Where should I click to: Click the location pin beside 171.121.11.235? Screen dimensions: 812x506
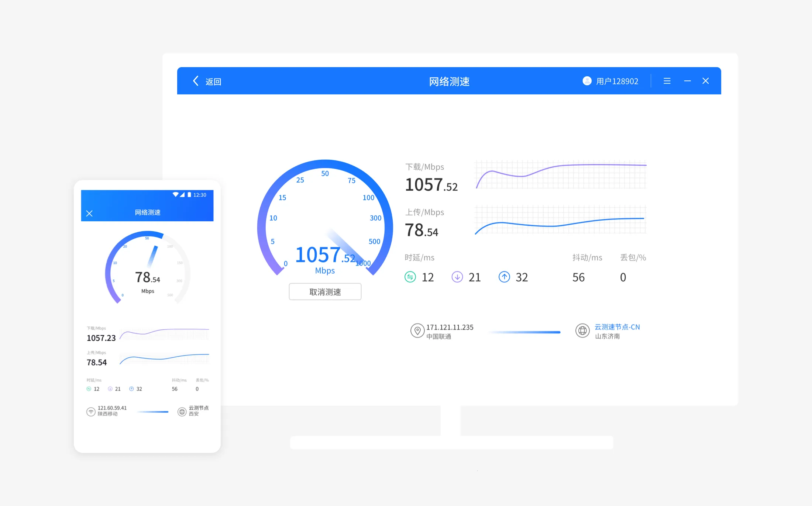click(x=417, y=331)
